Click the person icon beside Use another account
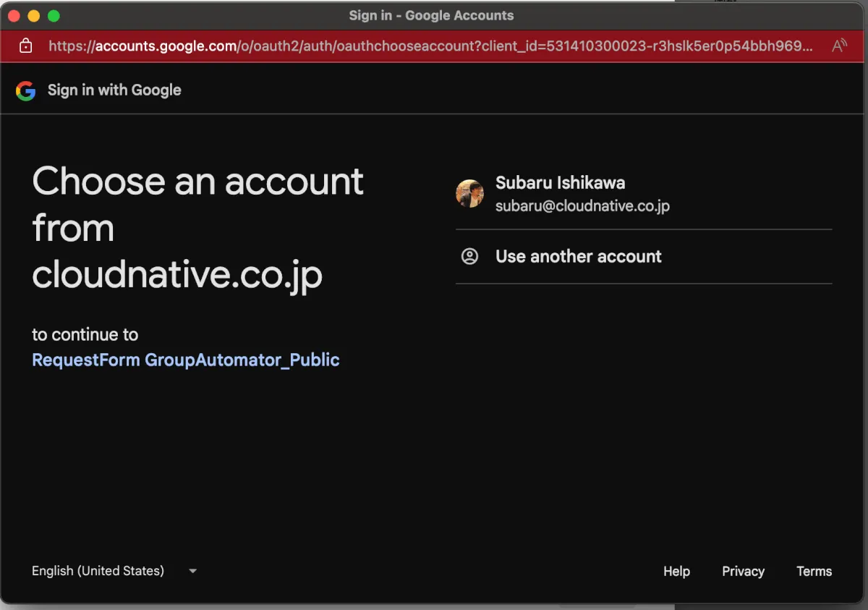 click(x=469, y=256)
